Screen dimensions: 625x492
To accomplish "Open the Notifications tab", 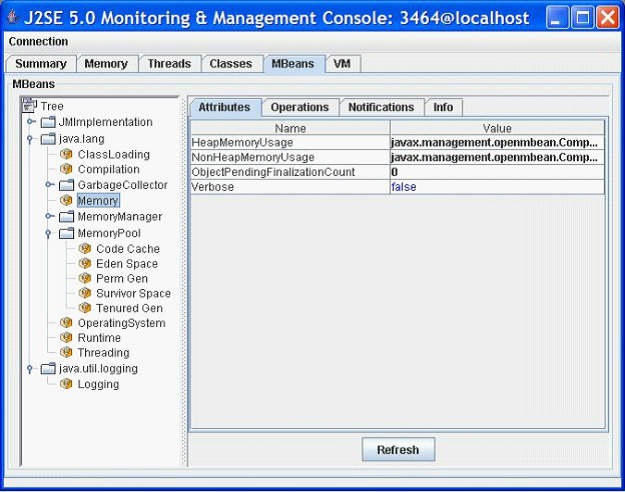I will point(381,107).
